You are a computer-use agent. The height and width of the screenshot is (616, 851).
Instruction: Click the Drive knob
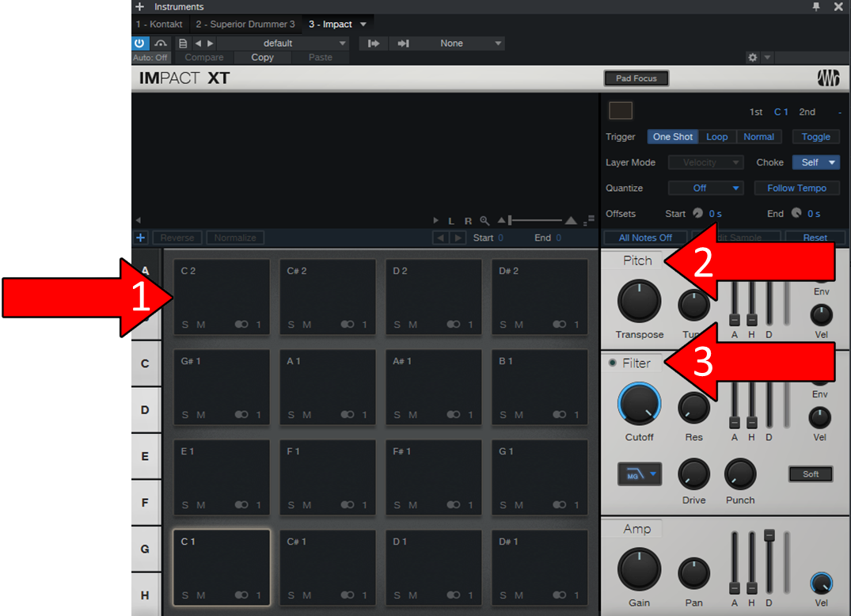(x=693, y=473)
